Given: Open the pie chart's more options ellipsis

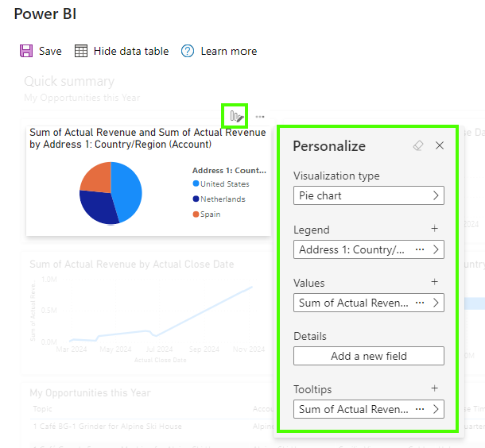Looking at the screenshot, I should (x=260, y=117).
